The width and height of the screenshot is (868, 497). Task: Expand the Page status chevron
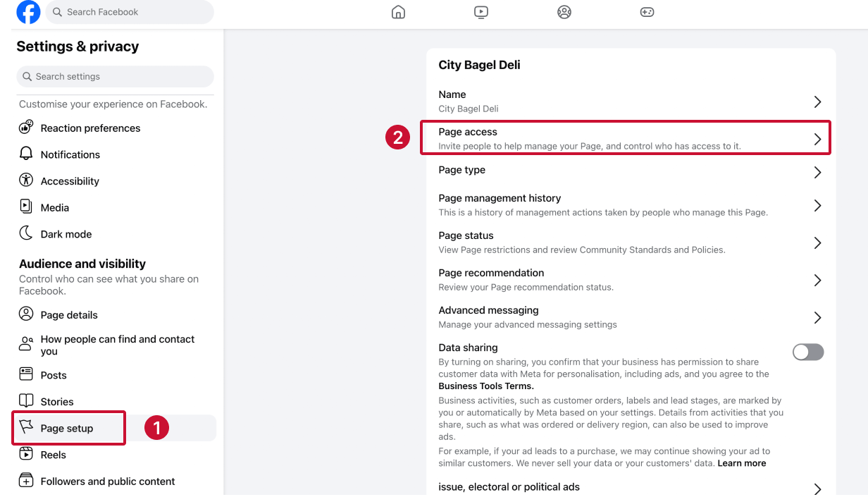pos(817,243)
